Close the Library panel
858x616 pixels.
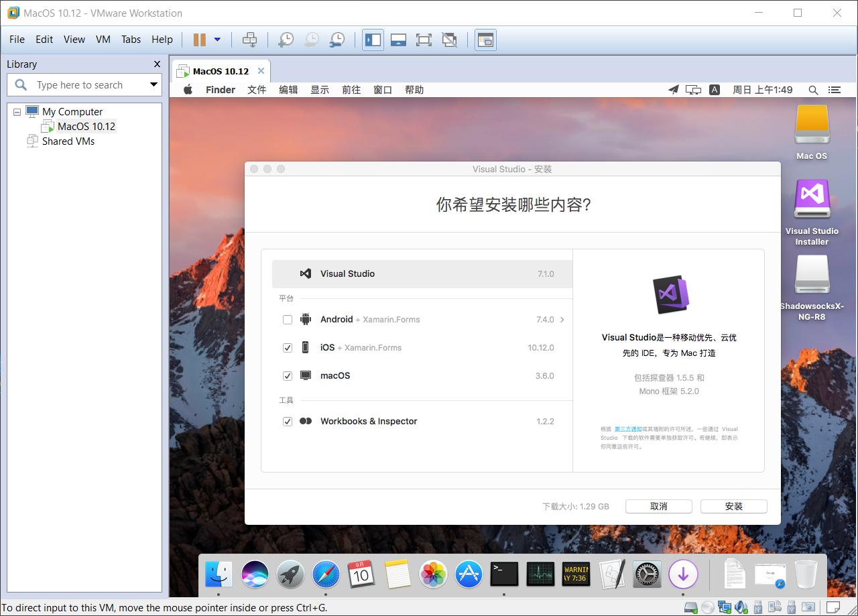pyautogui.click(x=158, y=64)
